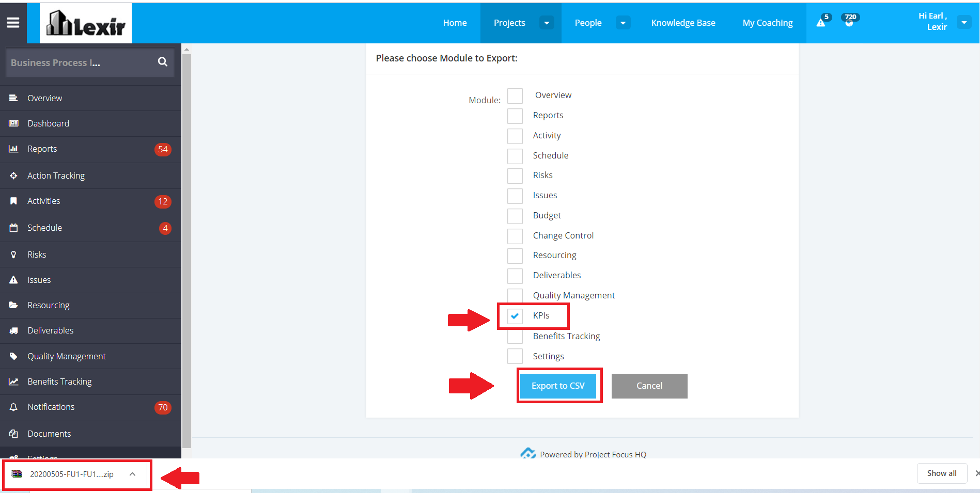The image size is (980, 493).
Task: Click the 4 badge on Schedule
Action: click(x=165, y=228)
